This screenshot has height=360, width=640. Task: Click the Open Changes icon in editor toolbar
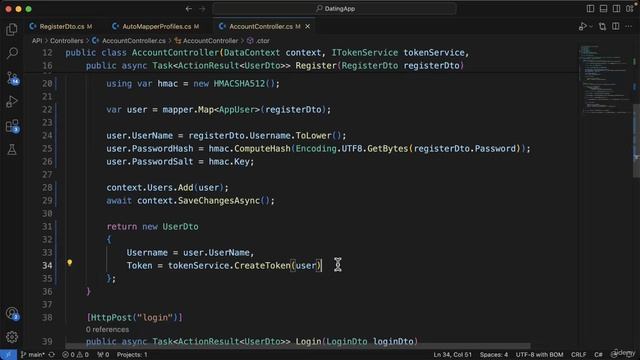tap(602, 27)
